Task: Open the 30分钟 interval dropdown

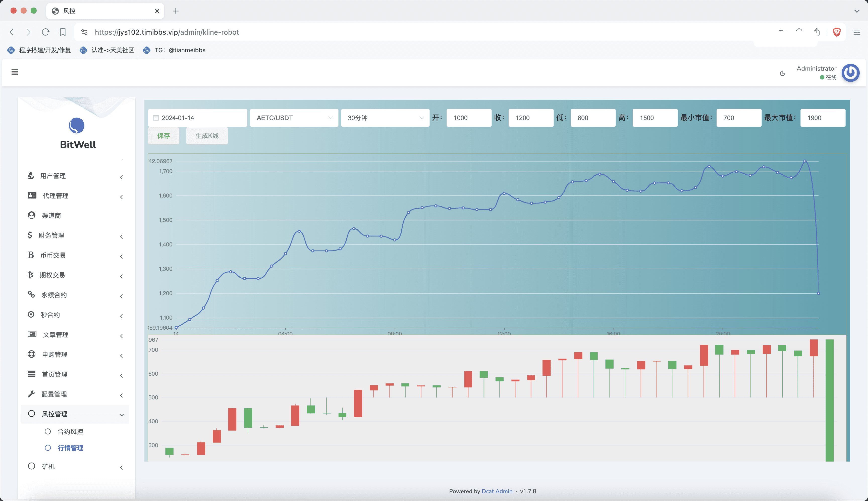Action: pyautogui.click(x=385, y=118)
